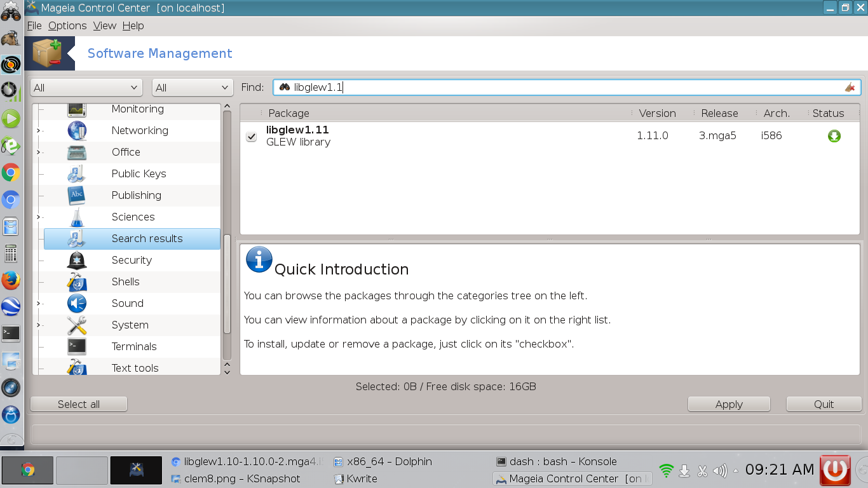The height and width of the screenshot is (488, 868).
Task: Click the Software Management package icon
Action: [x=48, y=52]
